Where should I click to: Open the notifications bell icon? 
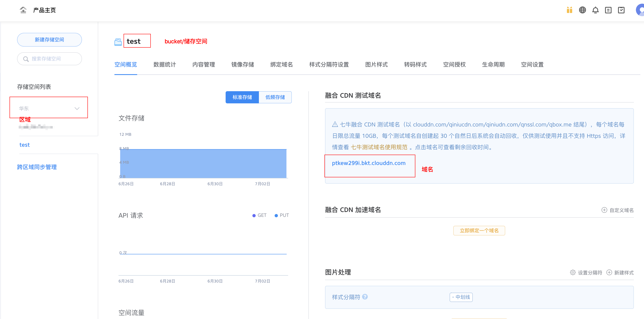(x=596, y=10)
